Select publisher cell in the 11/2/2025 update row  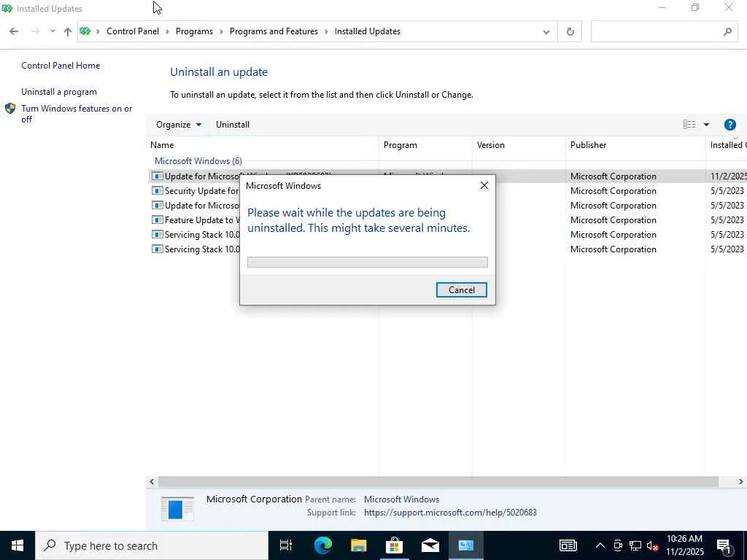coord(613,176)
